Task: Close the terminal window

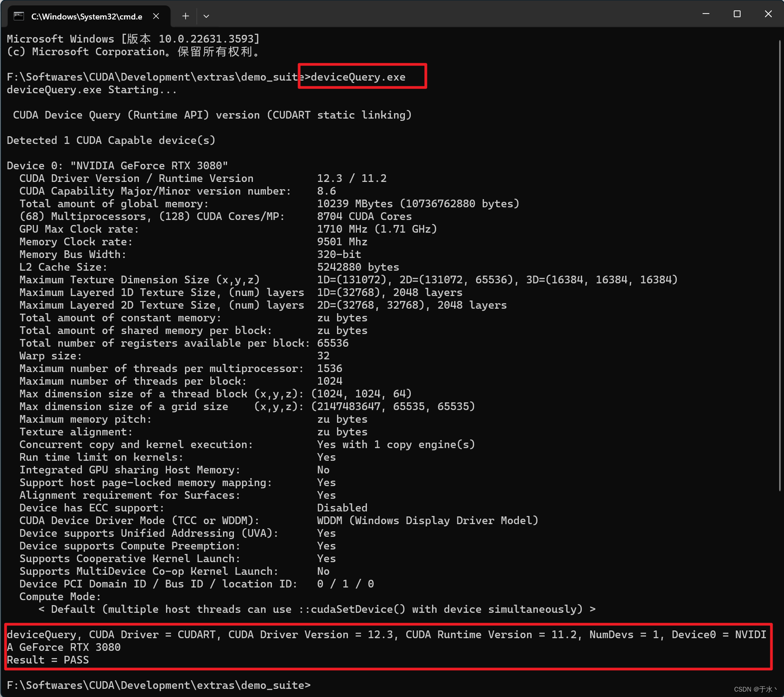Action: [768, 14]
